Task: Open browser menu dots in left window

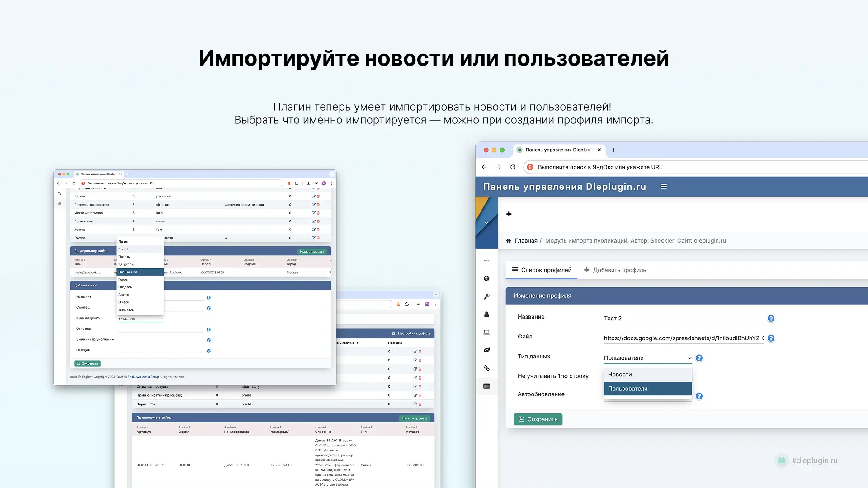Action: coord(332,183)
